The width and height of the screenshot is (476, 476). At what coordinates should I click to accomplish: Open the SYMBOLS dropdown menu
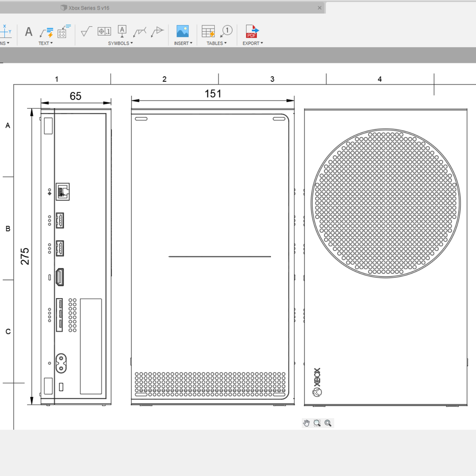pyautogui.click(x=120, y=43)
